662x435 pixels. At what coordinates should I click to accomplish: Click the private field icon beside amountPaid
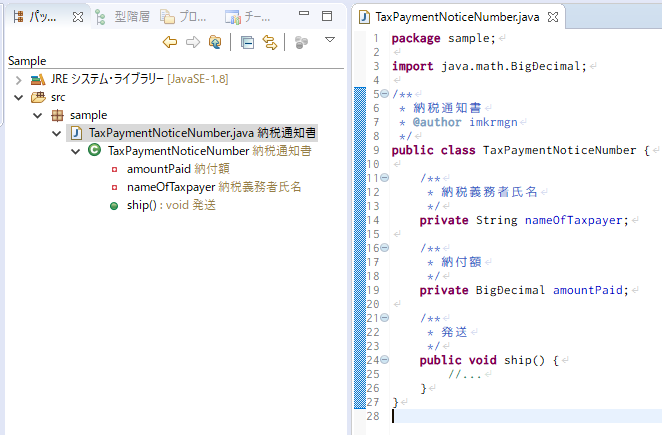pos(114,169)
